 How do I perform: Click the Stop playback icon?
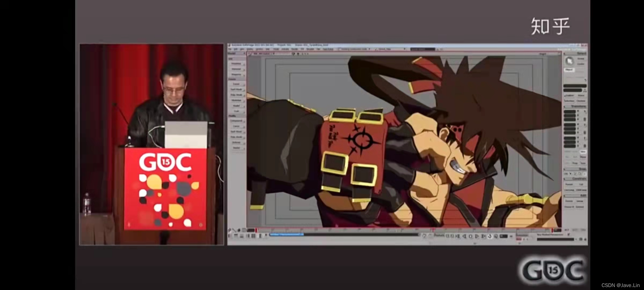(470, 236)
